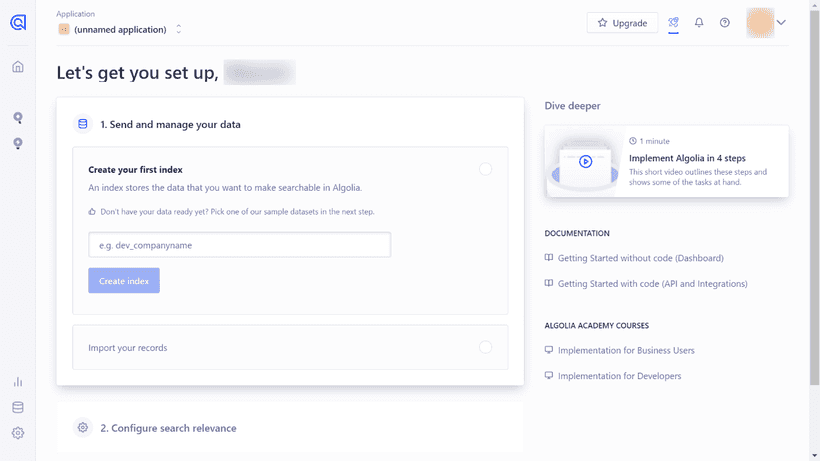Click the 1 minute duration label
This screenshot has height=461, width=820.
pos(654,141)
